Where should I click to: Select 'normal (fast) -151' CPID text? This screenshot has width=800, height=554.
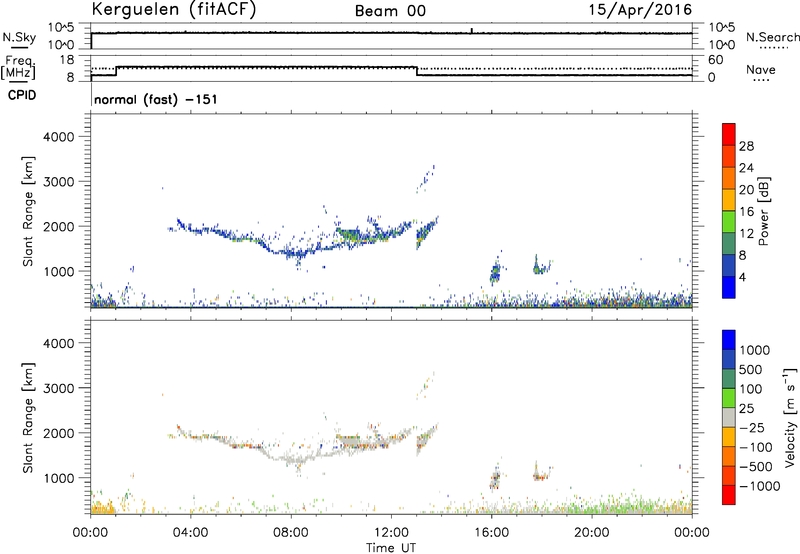pyautogui.click(x=156, y=99)
